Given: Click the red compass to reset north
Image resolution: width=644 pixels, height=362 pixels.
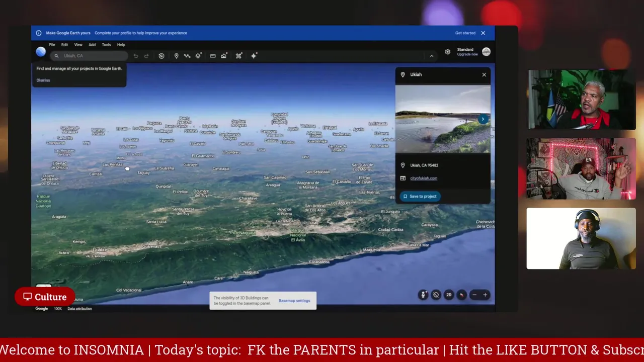Looking at the screenshot, I should 461,295.
